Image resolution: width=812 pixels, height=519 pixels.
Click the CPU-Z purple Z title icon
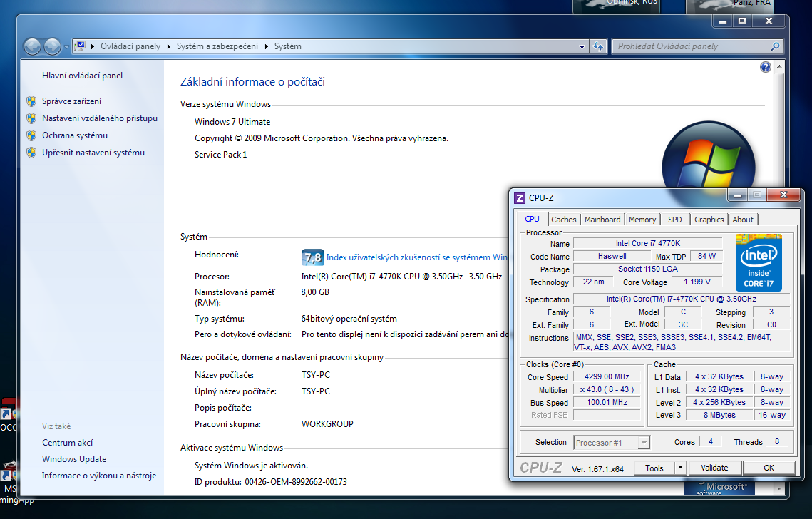(520, 198)
